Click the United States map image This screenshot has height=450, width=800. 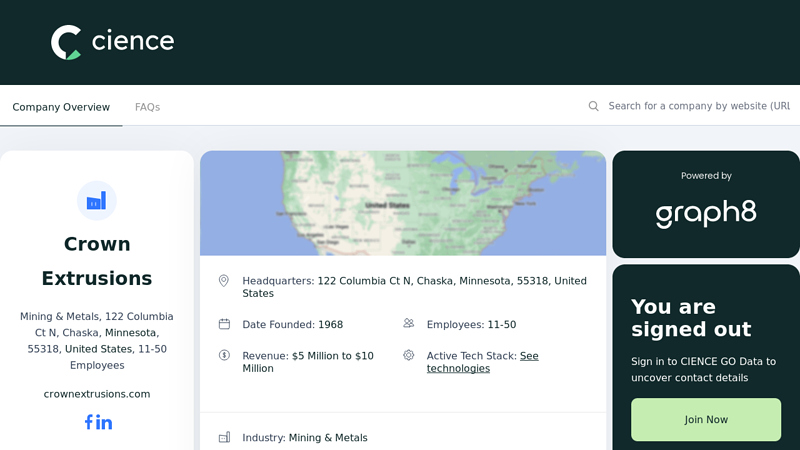point(403,203)
